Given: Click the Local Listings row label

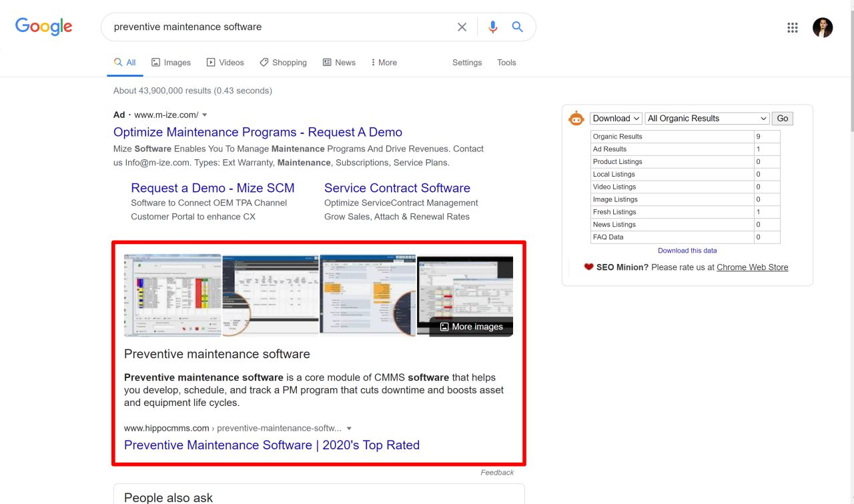Looking at the screenshot, I should pyautogui.click(x=614, y=175).
